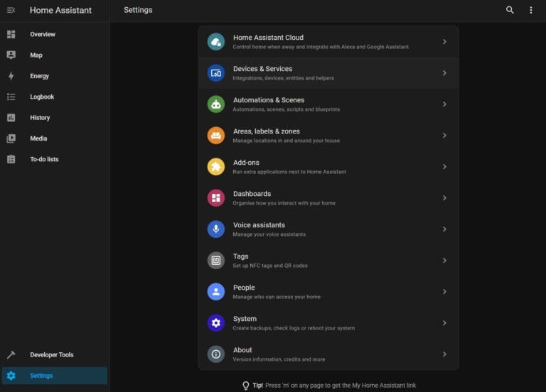Click the Settings gear icon in sidebar

coord(11,376)
